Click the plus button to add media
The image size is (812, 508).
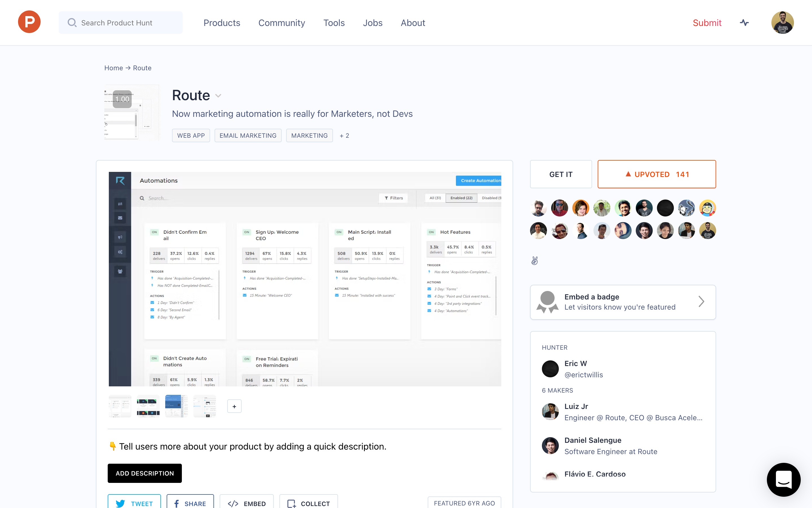click(x=234, y=406)
